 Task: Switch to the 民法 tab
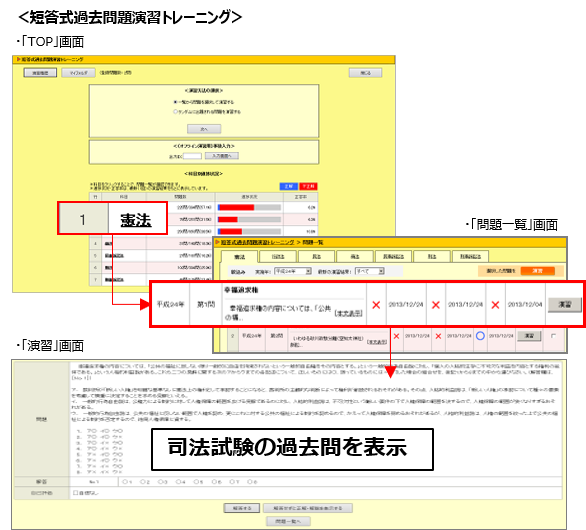tap(316, 256)
